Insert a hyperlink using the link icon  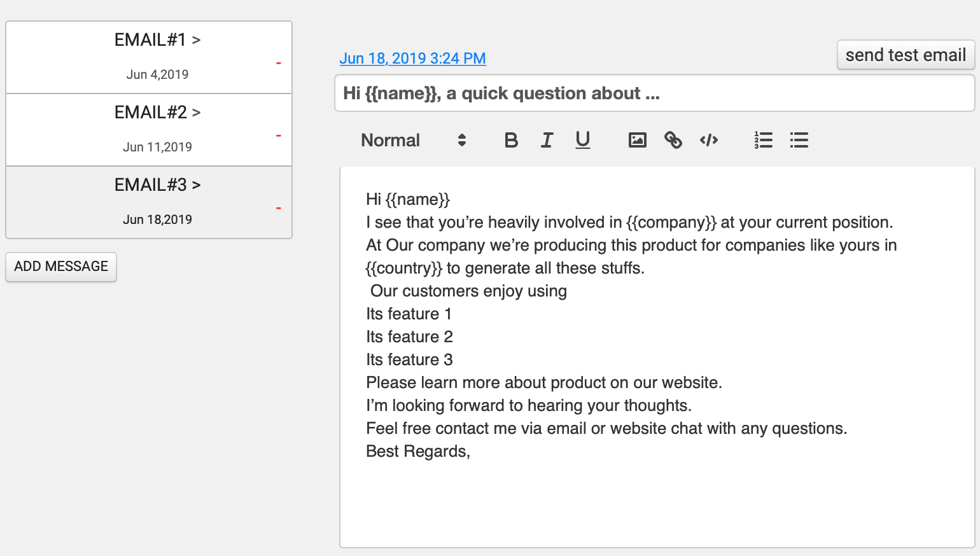click(x=673, y=140)
